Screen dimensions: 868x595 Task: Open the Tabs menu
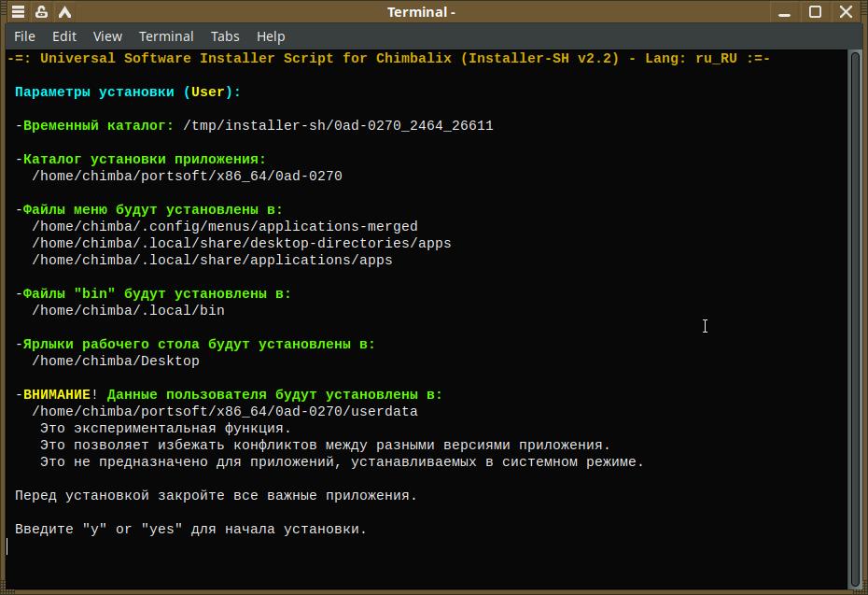(225, 36)
